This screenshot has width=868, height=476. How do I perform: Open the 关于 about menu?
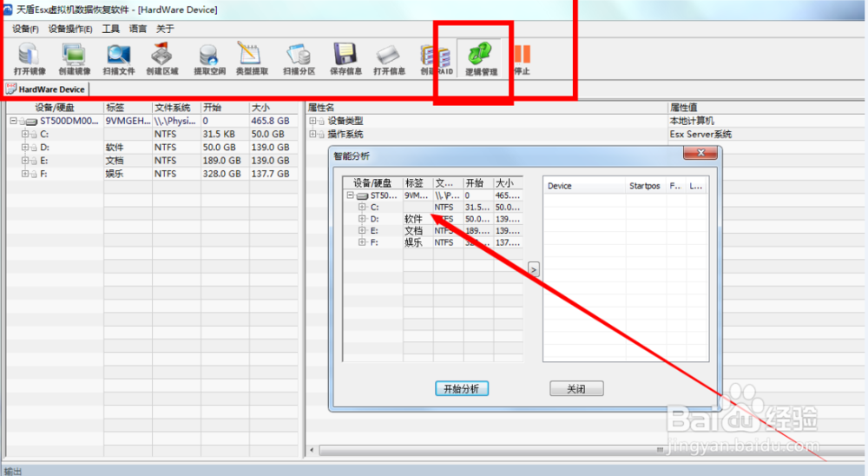coord(165,29)
